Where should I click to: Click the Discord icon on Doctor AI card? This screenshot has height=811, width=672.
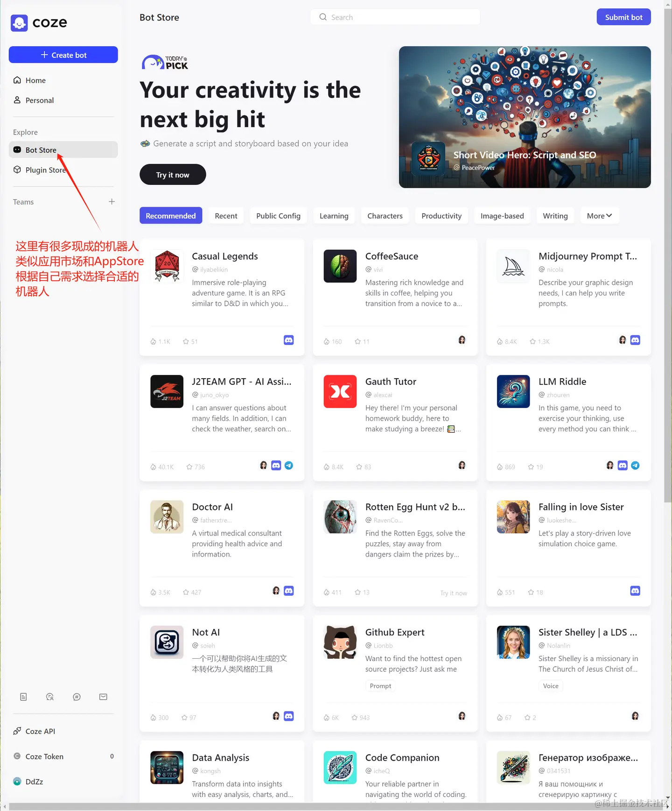click(289, 591)
